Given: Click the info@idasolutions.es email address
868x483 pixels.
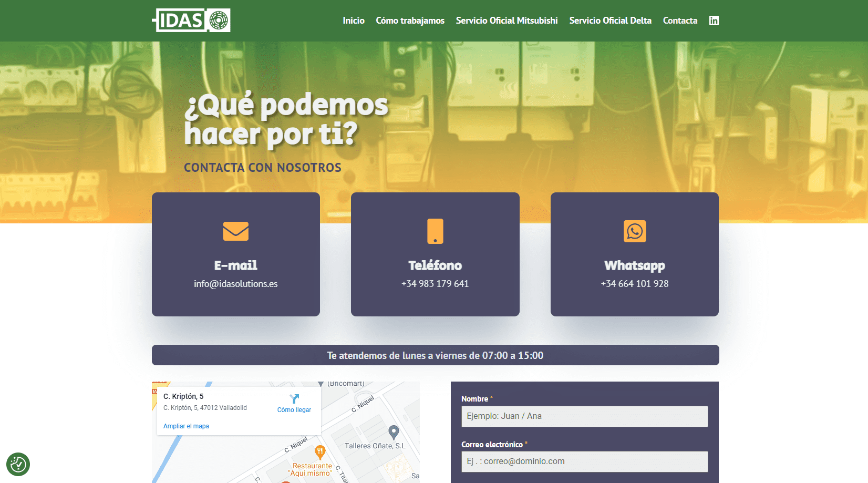Looking at the screenshot, I should coord(236,284).
